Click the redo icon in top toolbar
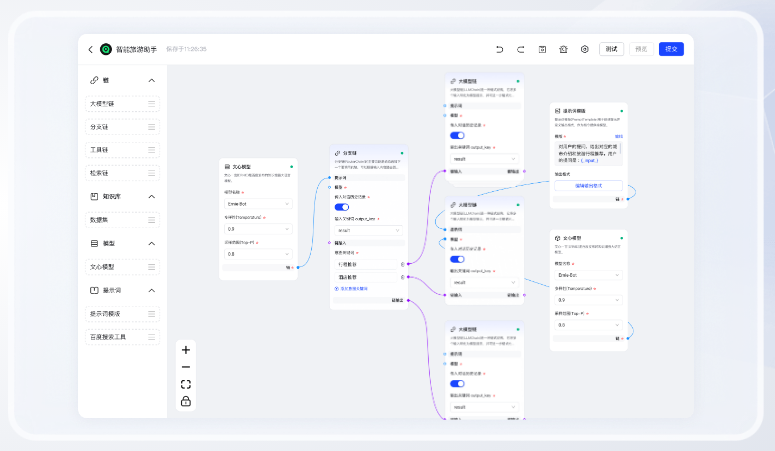Viewport: 775px width, 451px height. pos(520,49)
